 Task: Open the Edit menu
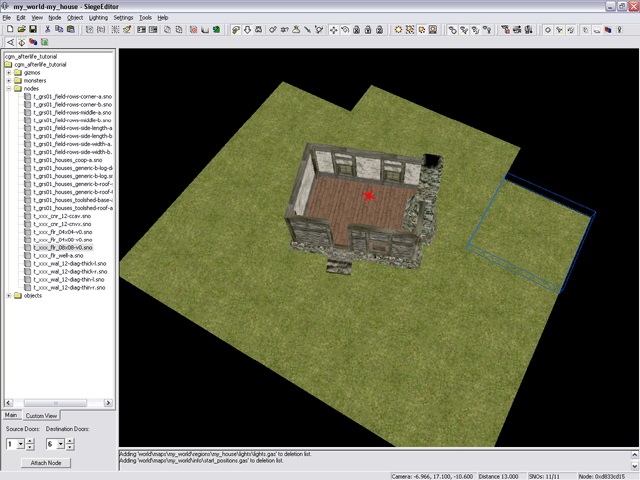click(x=21, y=18)
